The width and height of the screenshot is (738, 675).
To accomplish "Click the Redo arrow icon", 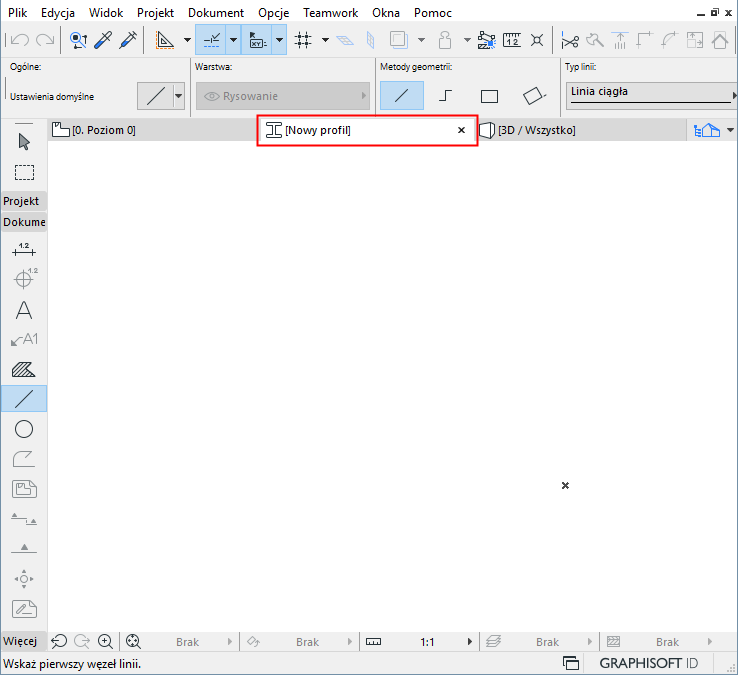I will (x=45, y=40).
